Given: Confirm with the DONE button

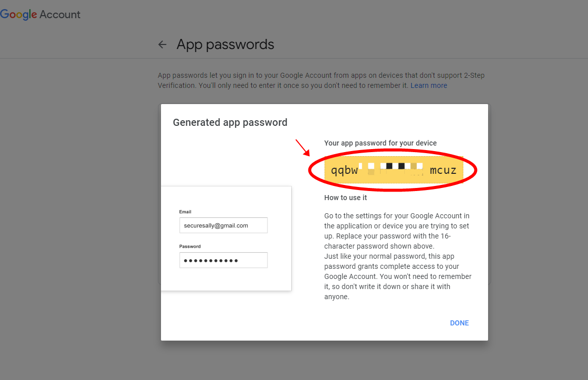Looking at the screenshot, I should coord(459,323).
